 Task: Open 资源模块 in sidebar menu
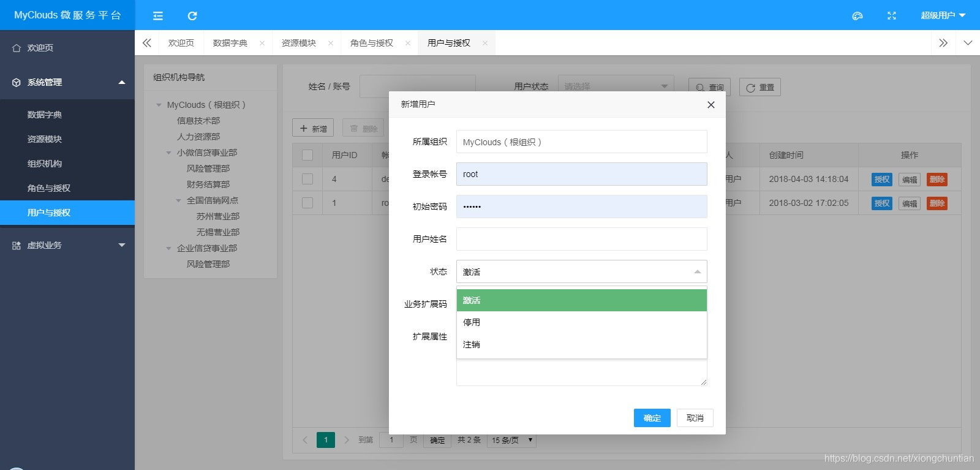(67, 139)
